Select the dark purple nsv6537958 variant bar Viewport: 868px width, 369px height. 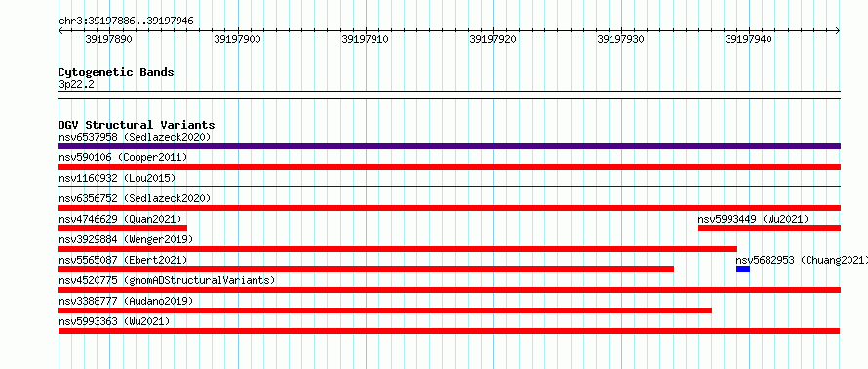tap(449, 146)
